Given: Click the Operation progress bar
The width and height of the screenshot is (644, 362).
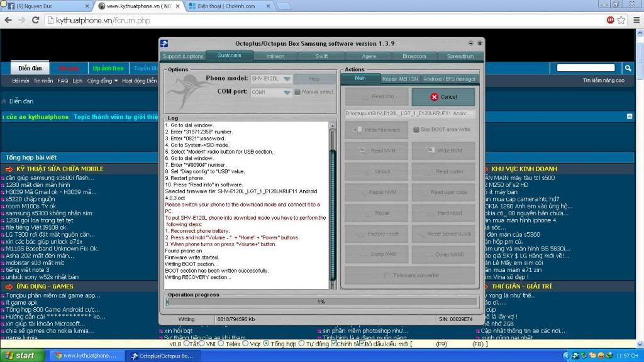Looking at the screenshot, I should tap(321, 302).
